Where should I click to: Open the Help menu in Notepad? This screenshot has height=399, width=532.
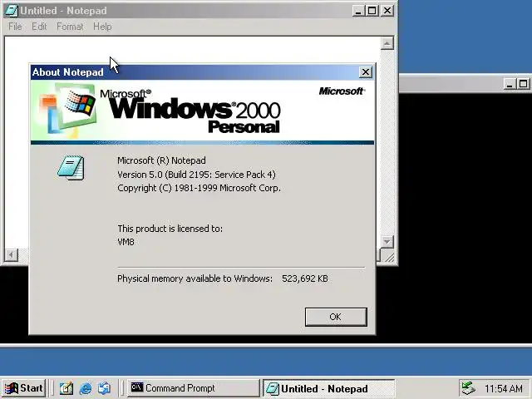[x=102, y=27]
